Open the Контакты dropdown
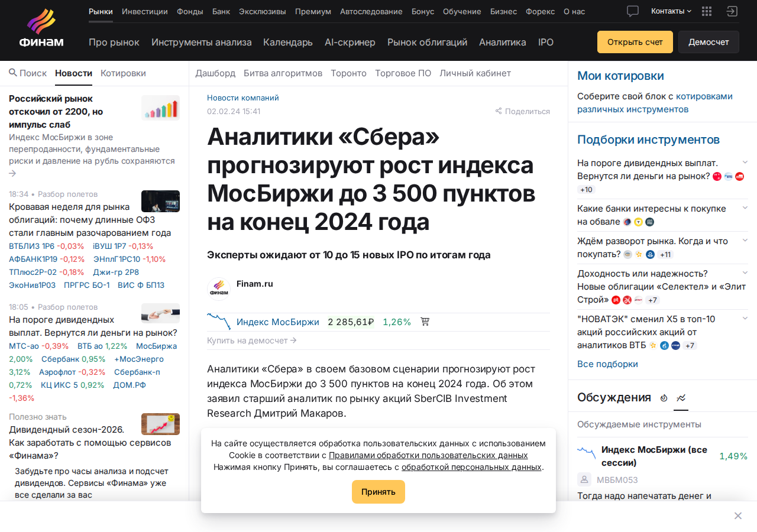Image resolution: width=757 pixels, height=532 pixels. point(671,11)
